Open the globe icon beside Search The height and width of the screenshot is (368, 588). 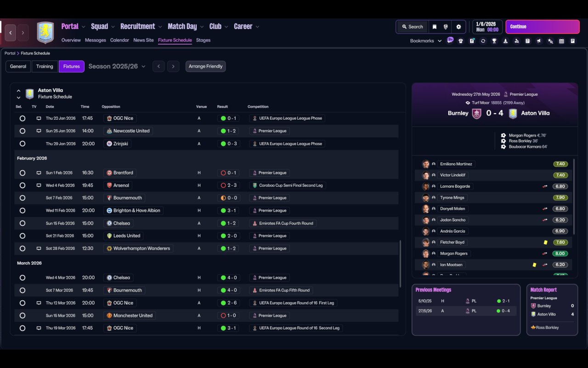(446, 27)
